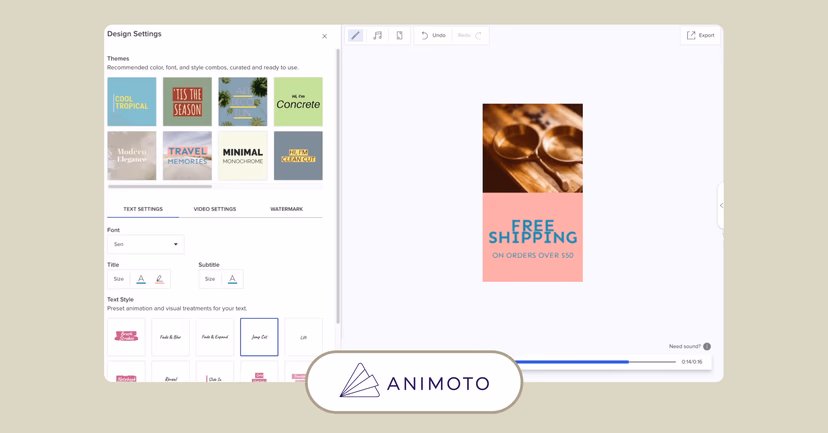
Task: Choose the Cool Tropical theme
Action: [x=132, y=102]
